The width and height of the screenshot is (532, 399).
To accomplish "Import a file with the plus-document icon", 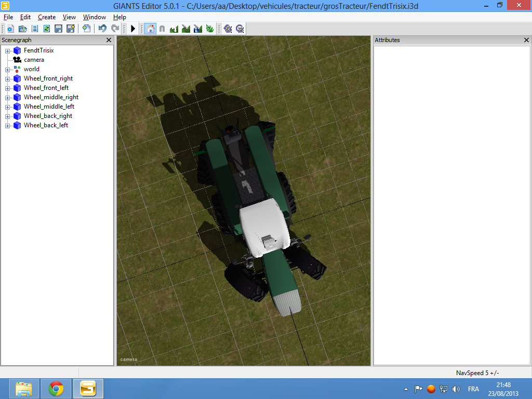I will click(x=87, y=29).
